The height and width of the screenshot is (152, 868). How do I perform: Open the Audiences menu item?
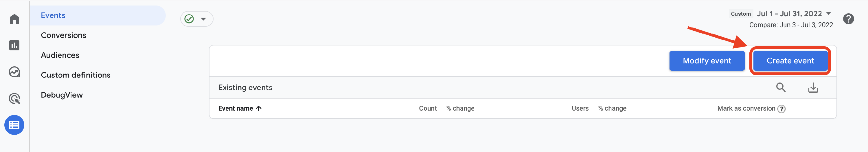coord(60,55)
